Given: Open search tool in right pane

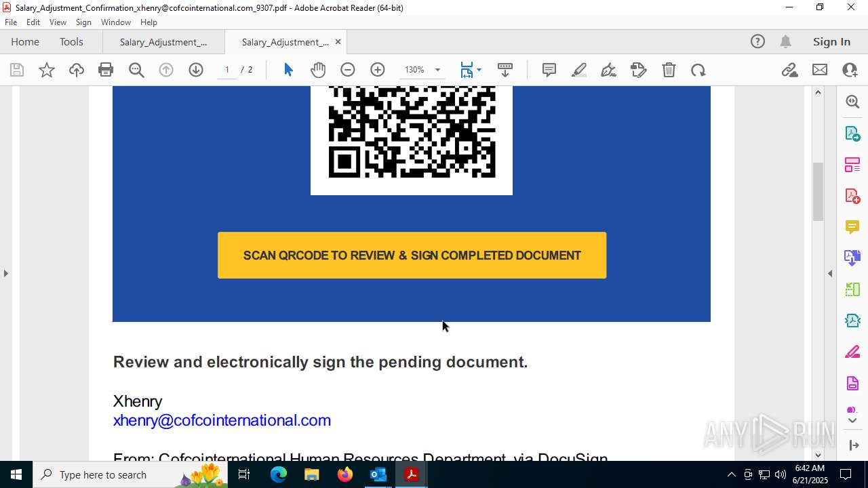Looking at the screenshot, I should pyautogui.click(x=852, y=102).
